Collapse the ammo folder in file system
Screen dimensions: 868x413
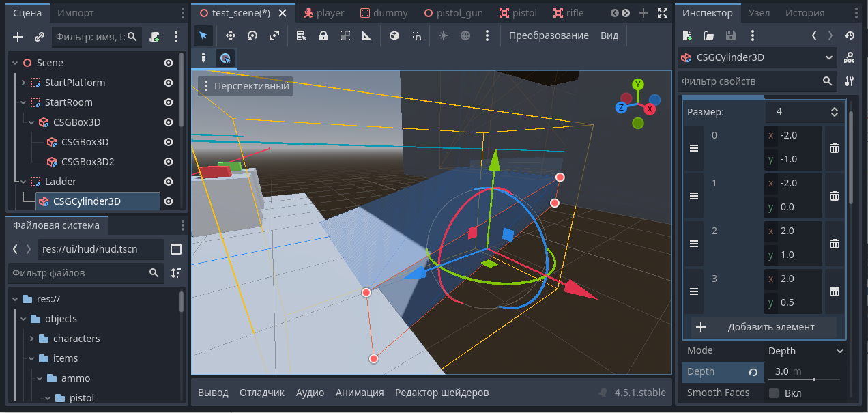click(x=40, y=378)
